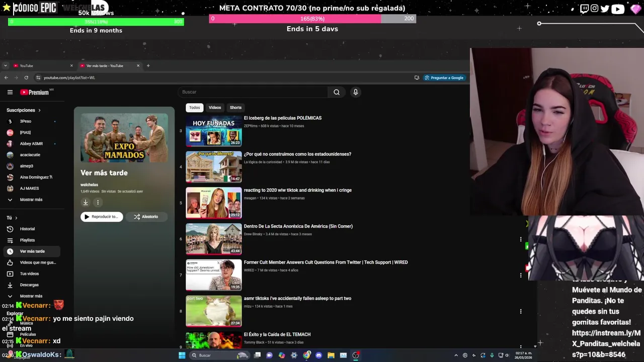Open the WIRED Former Cult Member video

pos(326,262)
